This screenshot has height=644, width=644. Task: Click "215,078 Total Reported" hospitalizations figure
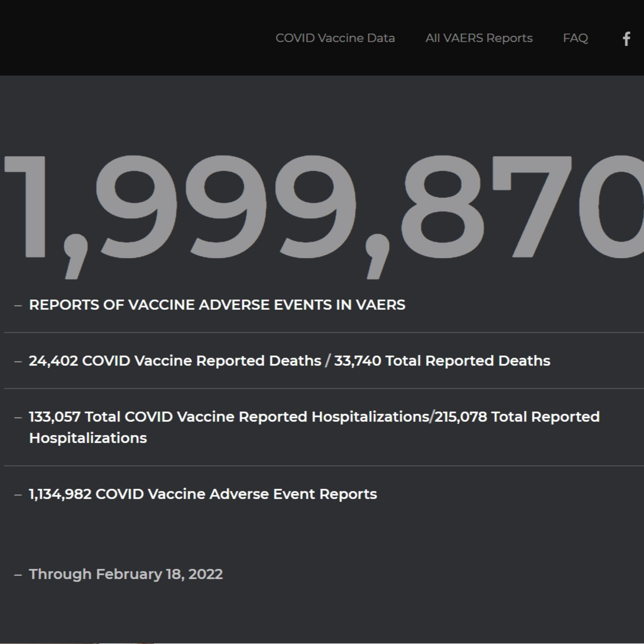(x=517, y=417)
